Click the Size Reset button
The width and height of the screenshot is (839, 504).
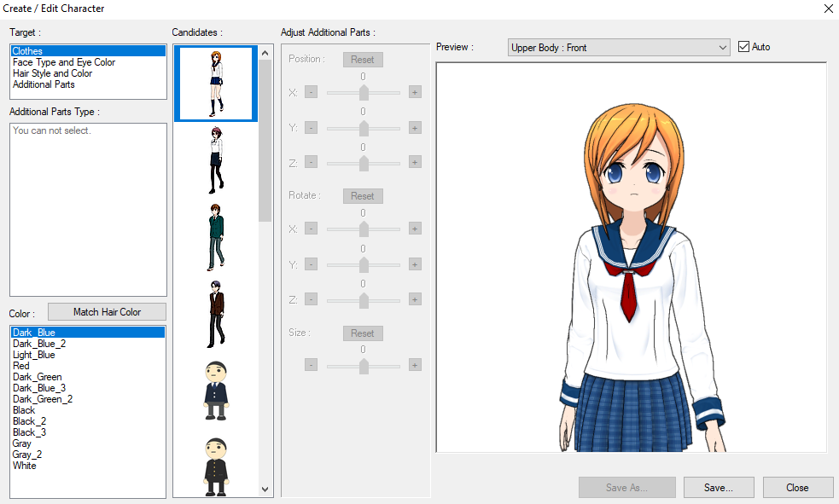363,333
